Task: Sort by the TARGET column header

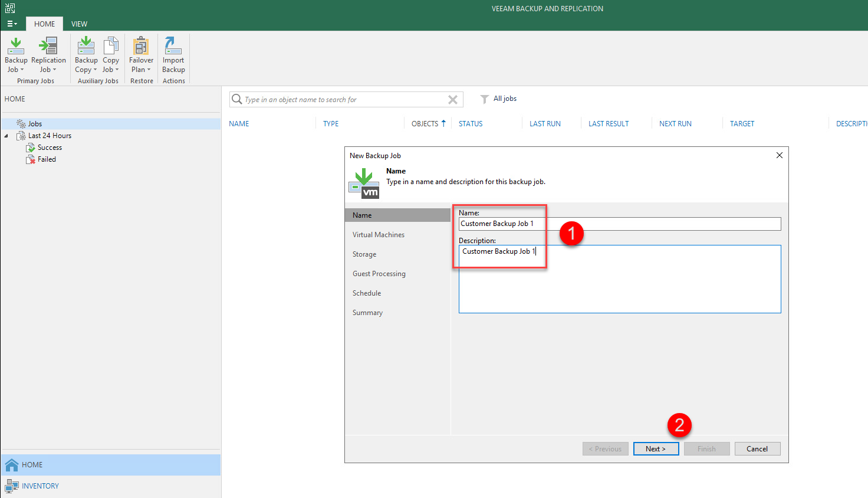Action: coord(742,124)
